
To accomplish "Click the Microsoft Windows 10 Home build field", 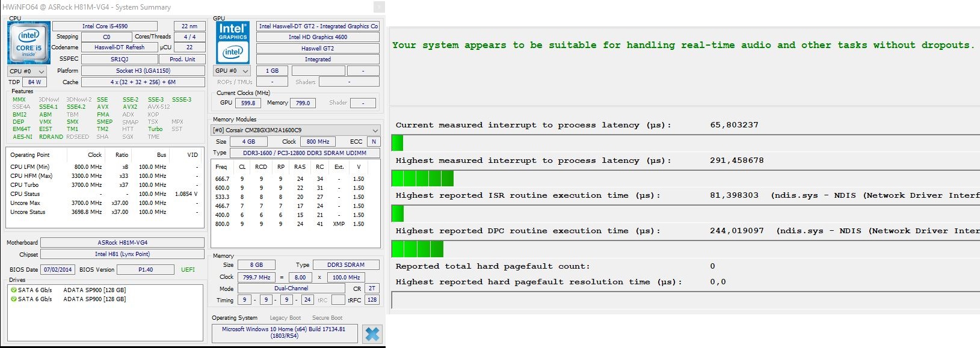I will pyautogui.click(x=285, y=332).
